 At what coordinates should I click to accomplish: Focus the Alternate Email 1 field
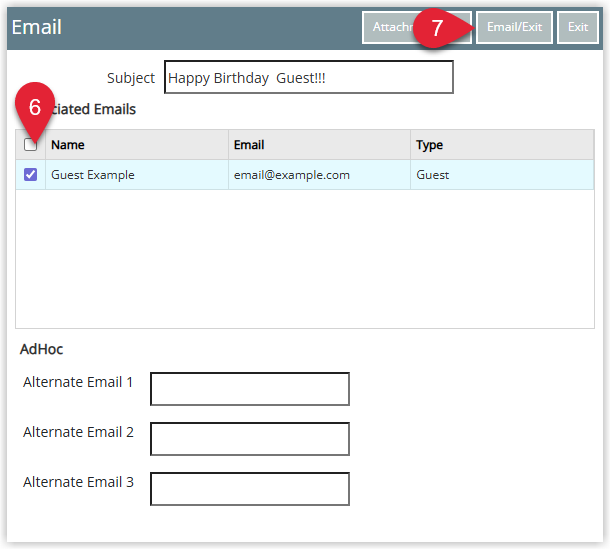tap(250, 389)
